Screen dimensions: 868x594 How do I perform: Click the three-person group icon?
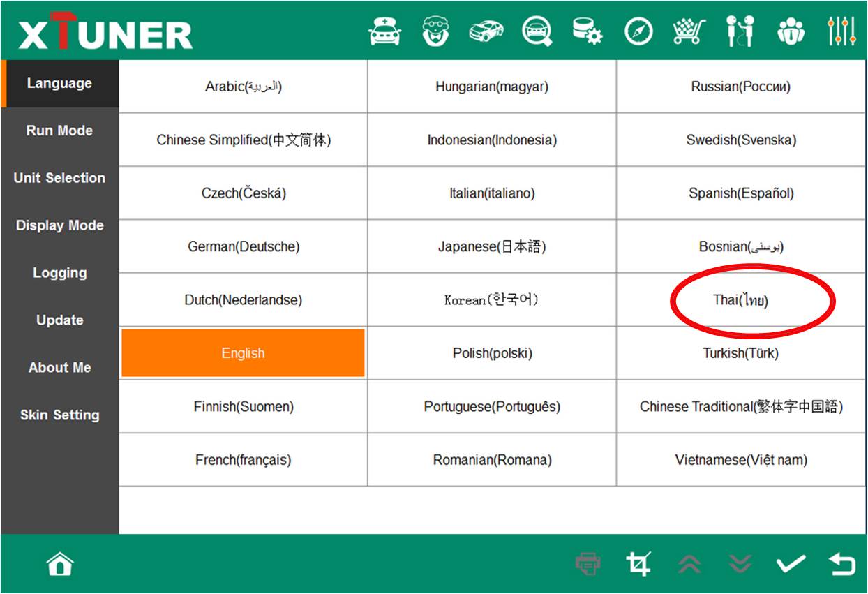coord(791,32)
